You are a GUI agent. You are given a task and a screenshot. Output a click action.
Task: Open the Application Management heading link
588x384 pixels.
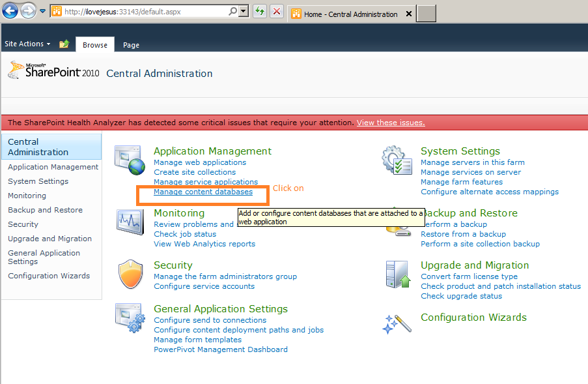click(x=212, y=151)
